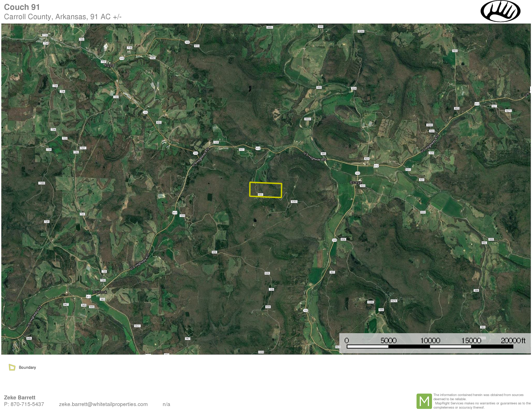Click the 9351 road marker
The image size is (532, 411).
click(294, 202)
